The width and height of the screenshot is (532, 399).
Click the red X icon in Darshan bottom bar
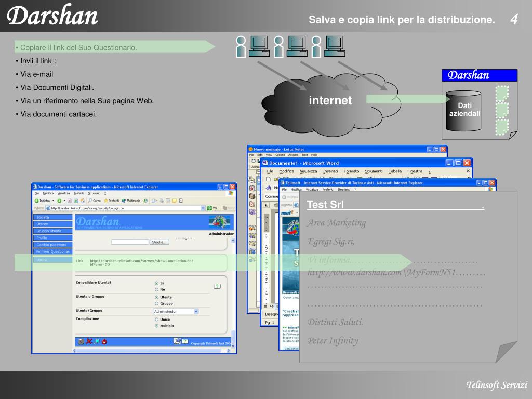pos(89,341)
